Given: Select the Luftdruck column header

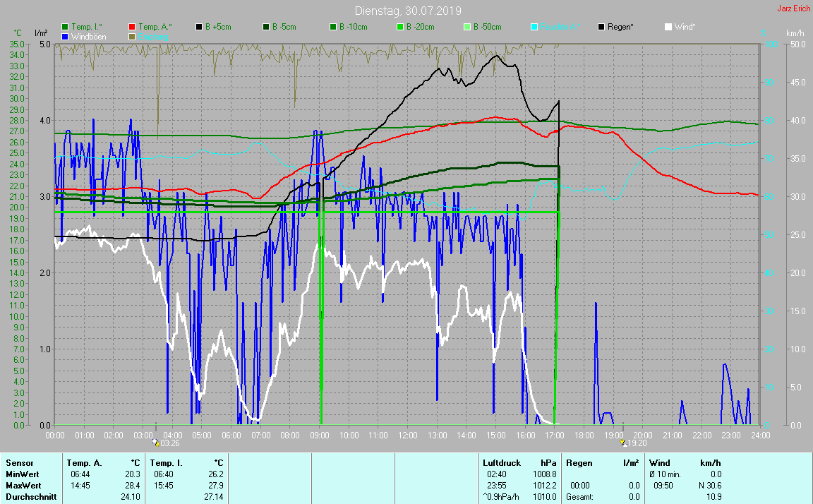Looking at the screenshot, I should click(x=502, y=463).
